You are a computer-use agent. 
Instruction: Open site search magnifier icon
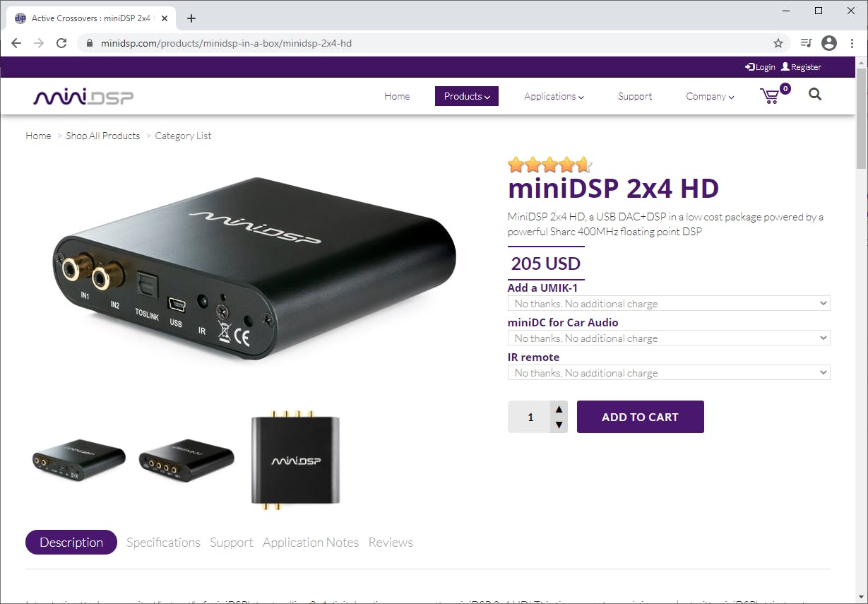click(x=815, y=94)
